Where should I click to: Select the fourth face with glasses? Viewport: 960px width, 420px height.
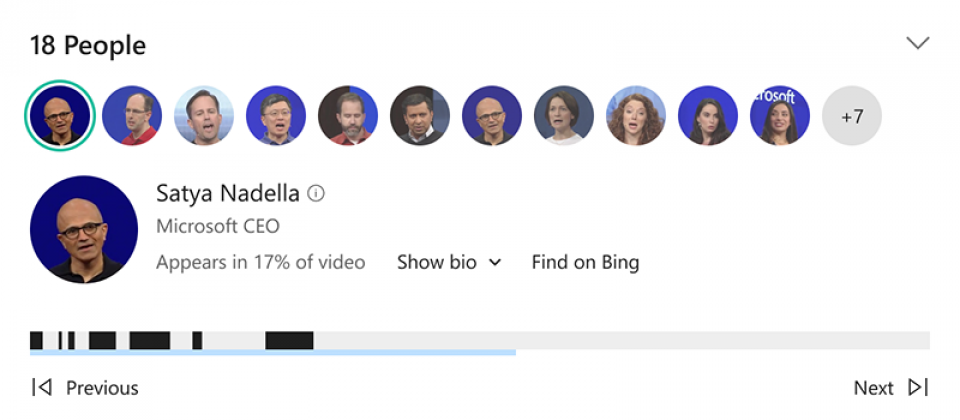pos(276,116)
